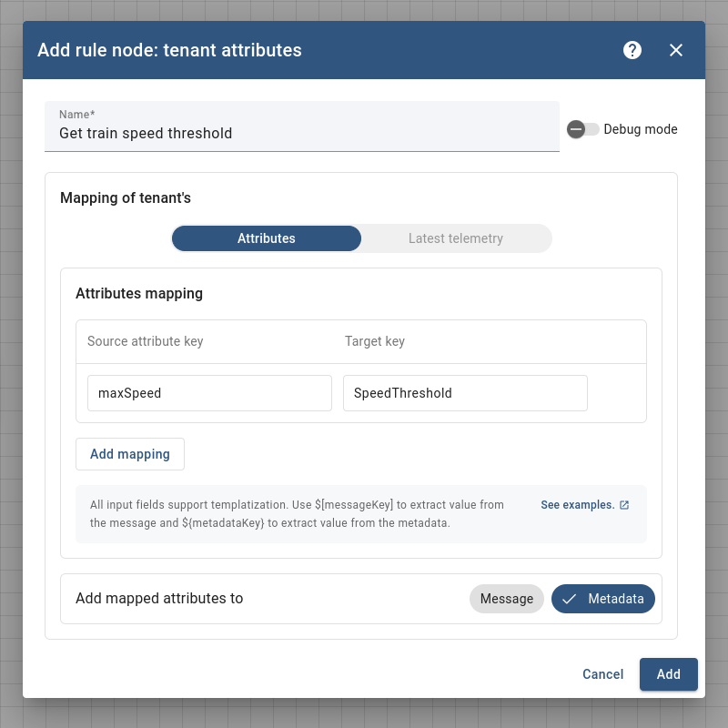Image resolution: width=728 pixels, height=728 pixels.
Task: Switch to the Attributes tab
Action: coord(267,238)
